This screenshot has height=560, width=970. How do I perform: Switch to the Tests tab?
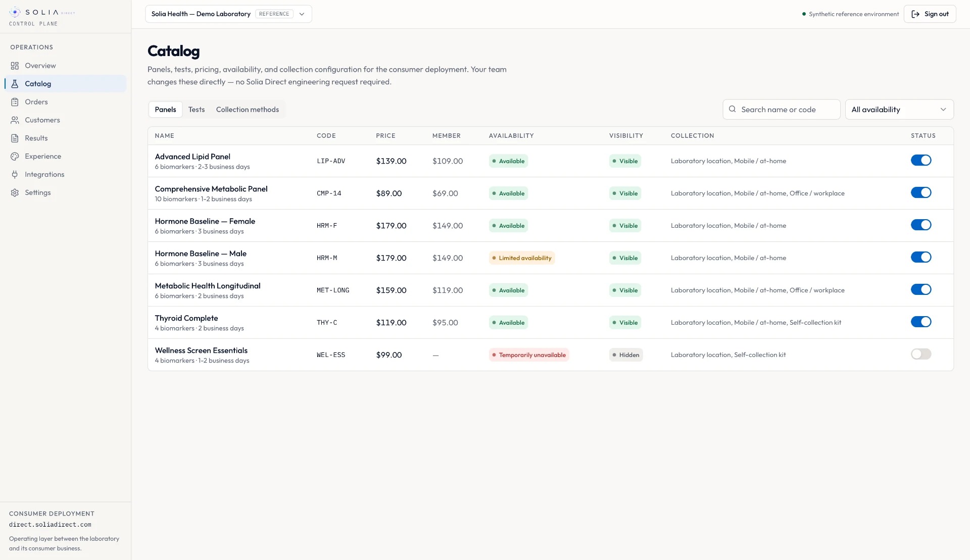(x=197, y=110)
